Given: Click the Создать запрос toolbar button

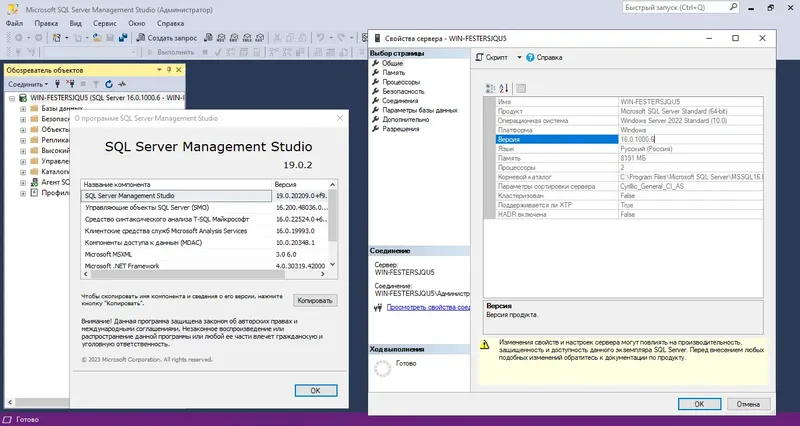Looking at the screenshot, I should (x=167, y=38).
